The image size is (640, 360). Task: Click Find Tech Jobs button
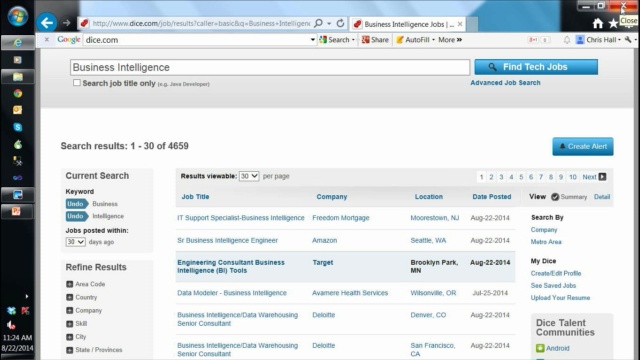[536, 67]
